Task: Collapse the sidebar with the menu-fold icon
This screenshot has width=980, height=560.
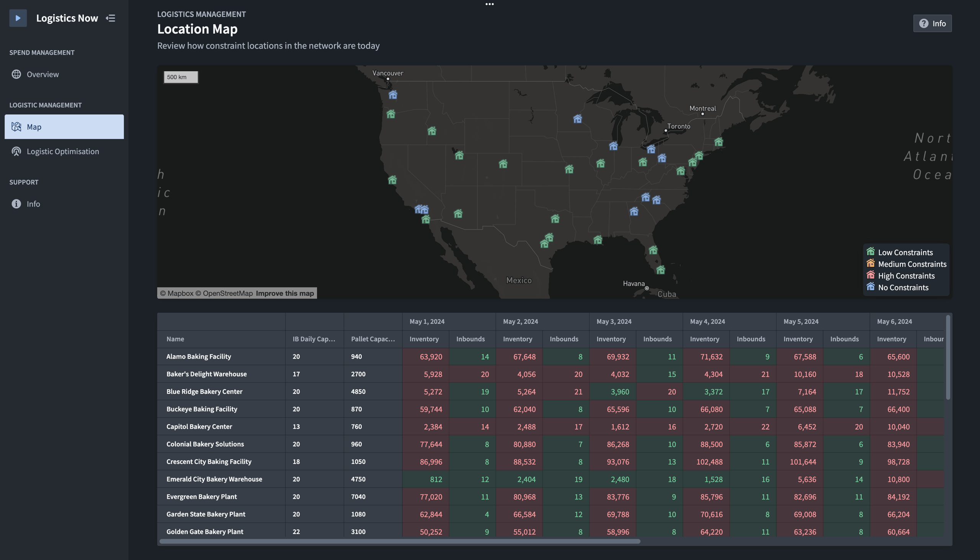Action: (x=110, y=18)
